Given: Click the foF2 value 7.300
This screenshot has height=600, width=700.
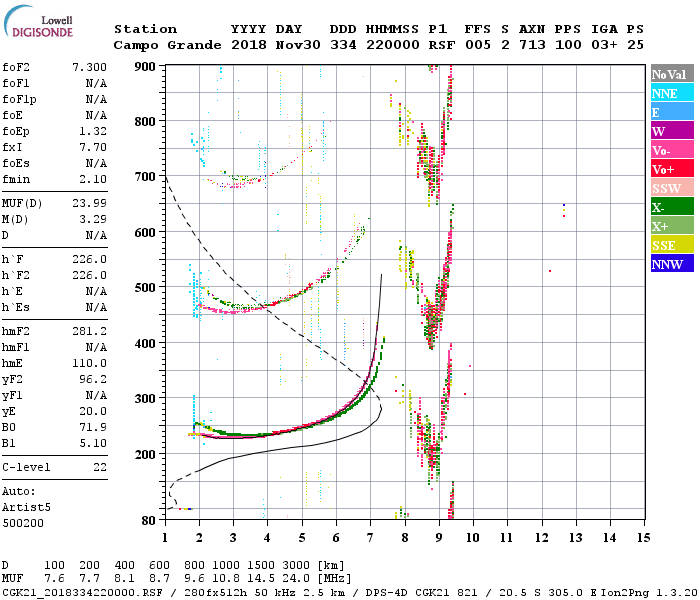Looking at the screenshot, I should pos(89,67).
